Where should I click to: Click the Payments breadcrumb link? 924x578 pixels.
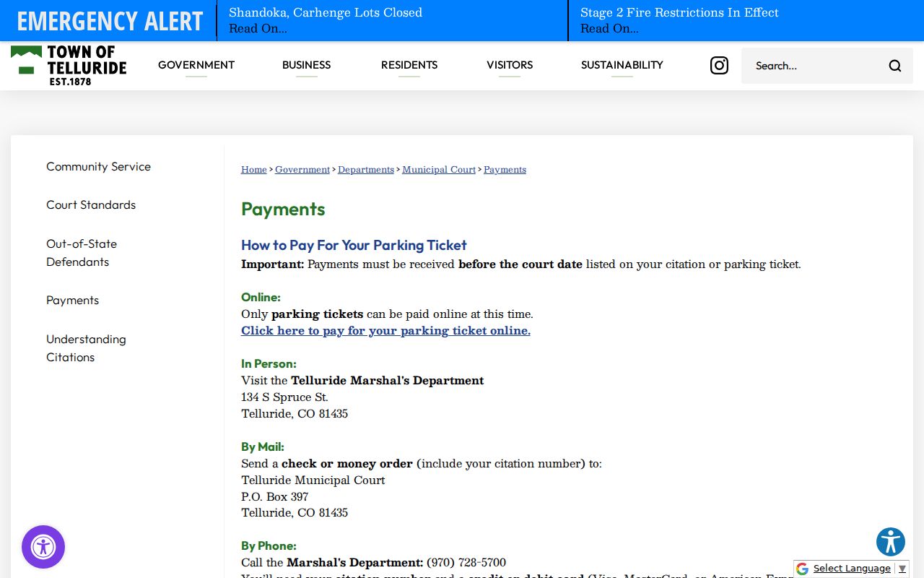pyautogui.click(x=505, y=170)
